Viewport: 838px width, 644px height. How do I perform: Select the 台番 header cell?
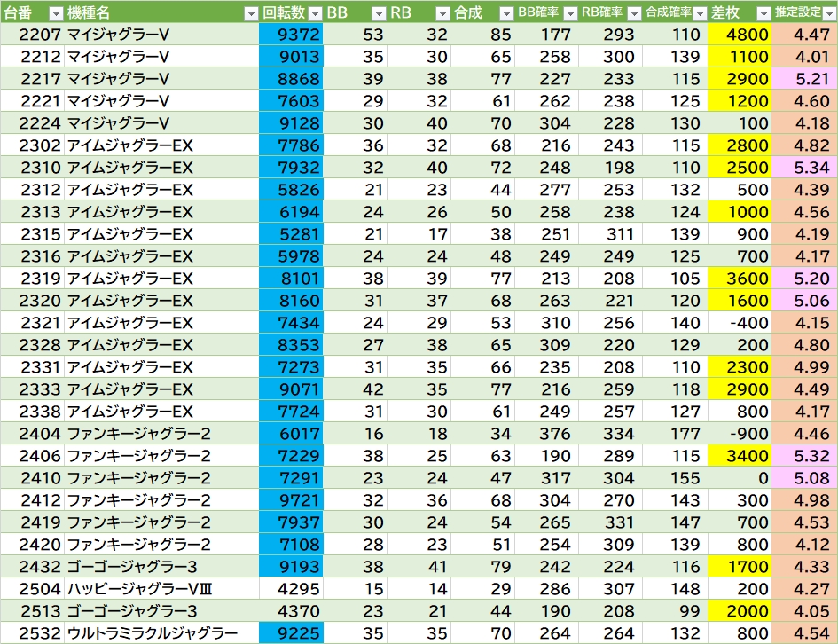click(x=33, y=12)
